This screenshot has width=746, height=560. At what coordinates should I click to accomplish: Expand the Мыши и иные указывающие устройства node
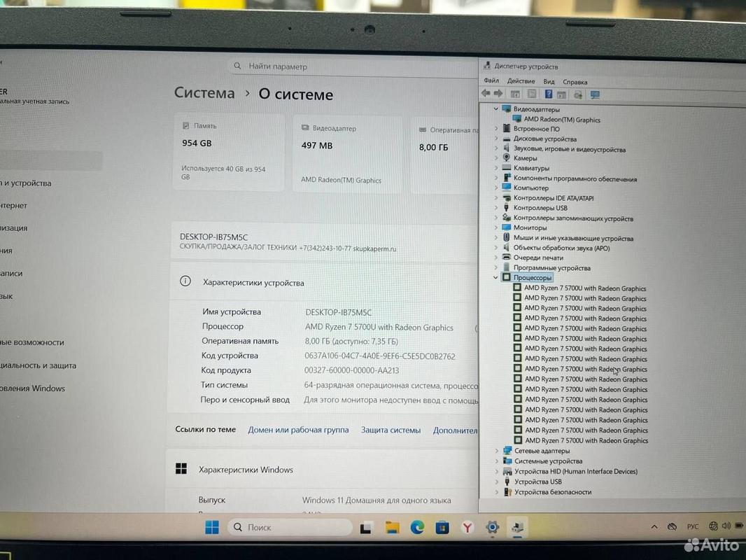point(495,237)
